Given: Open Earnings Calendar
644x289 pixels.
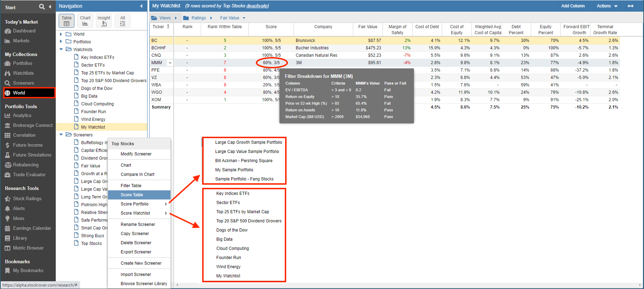Looking at the screenshot, I should tap(32, 228).
